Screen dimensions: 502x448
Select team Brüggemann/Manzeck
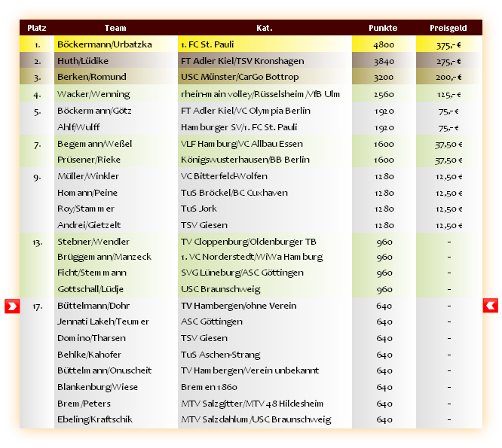click(x=104, y=257)
